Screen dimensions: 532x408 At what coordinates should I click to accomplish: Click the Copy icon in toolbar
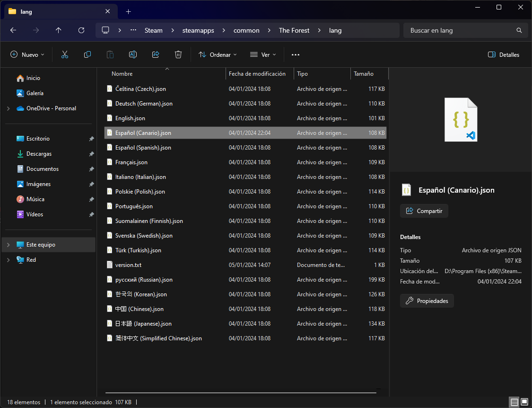coord(87,55)
